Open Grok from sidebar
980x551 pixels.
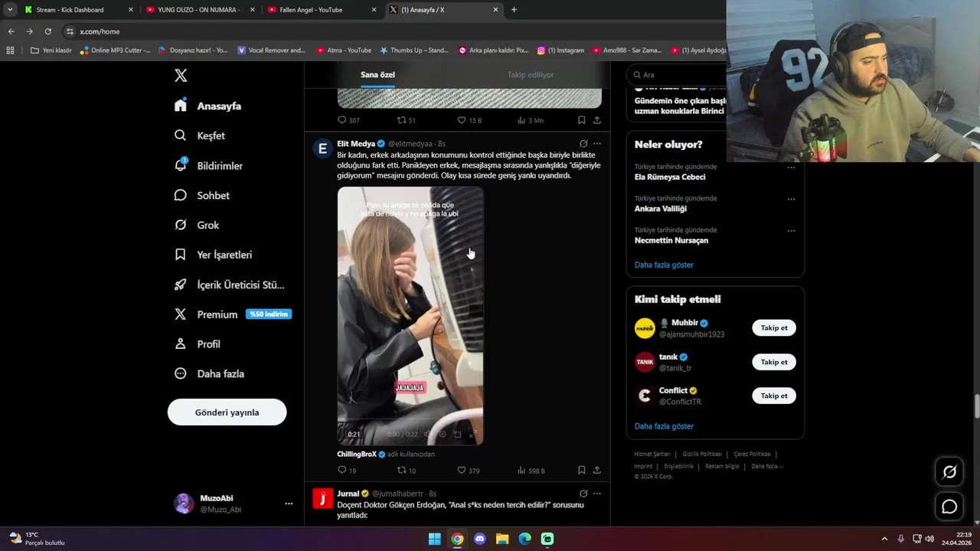click(x=196, y=225)
